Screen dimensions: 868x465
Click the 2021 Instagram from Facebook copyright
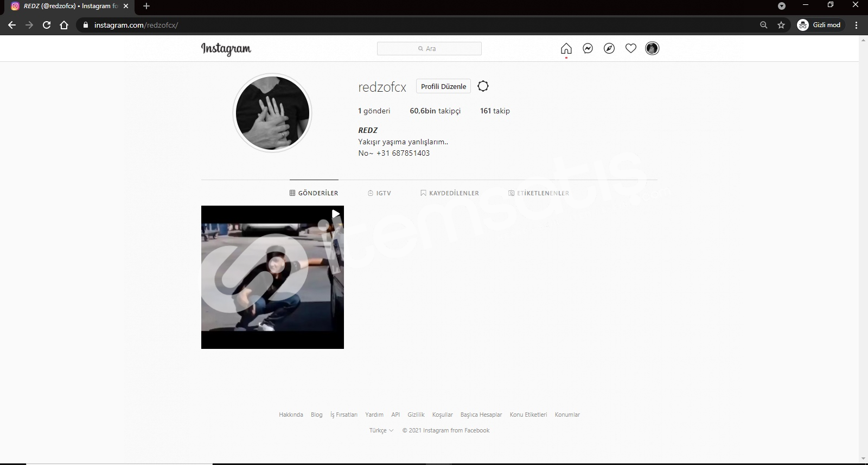click(x=446, y=430)
